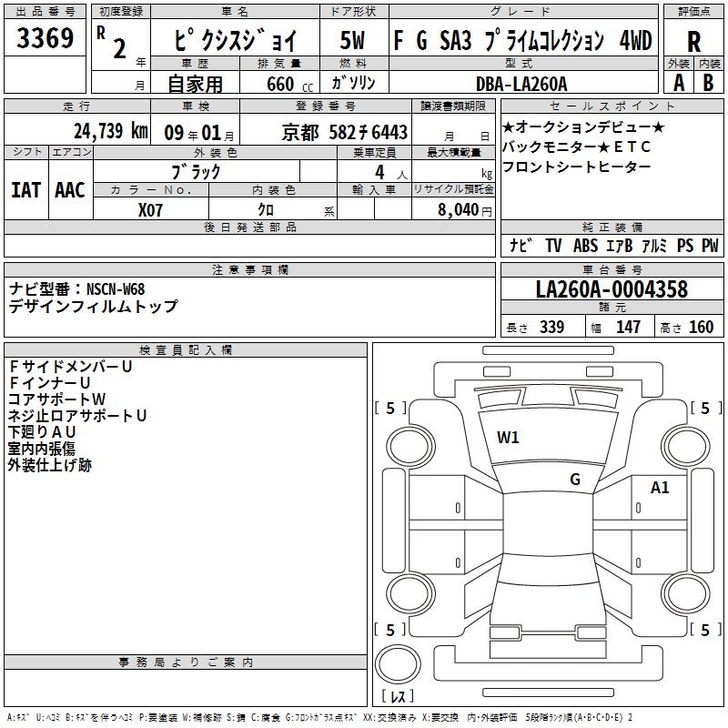Click the 検査員記入欄 section header

[x=186, y=350]
